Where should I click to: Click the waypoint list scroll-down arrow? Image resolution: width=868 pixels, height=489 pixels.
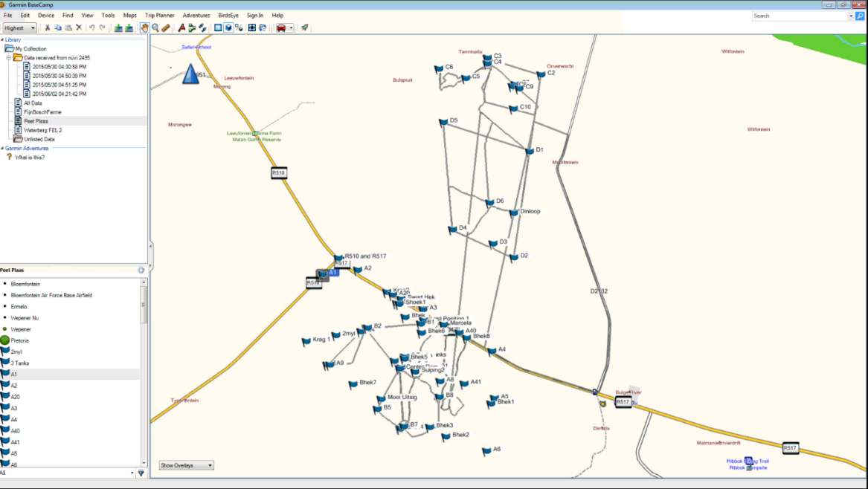(x=144, y=464)
